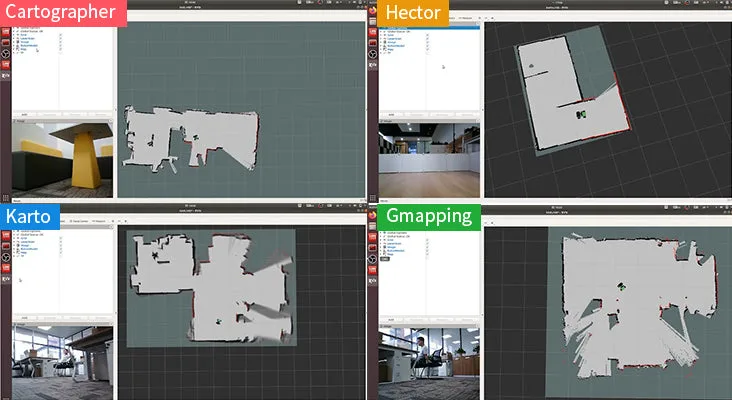Open Firefox from the Gmapping window dock

click(372, 215)
